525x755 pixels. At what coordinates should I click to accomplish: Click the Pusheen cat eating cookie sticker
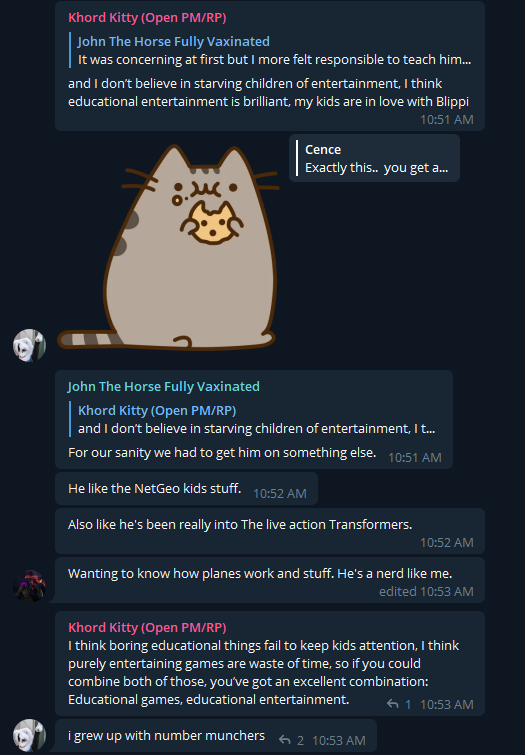tap(168, 247)
